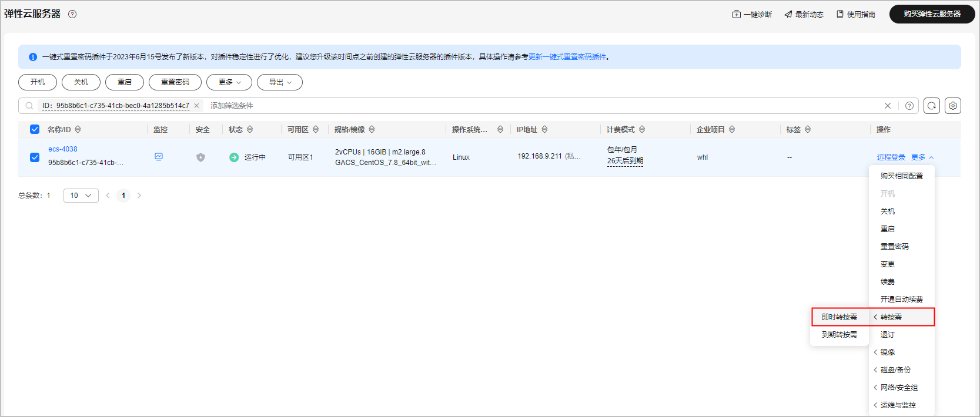Open 更新一键式重置密码插件 link
This screenshot has width=980, height=417.
click(x=567, y=57)
